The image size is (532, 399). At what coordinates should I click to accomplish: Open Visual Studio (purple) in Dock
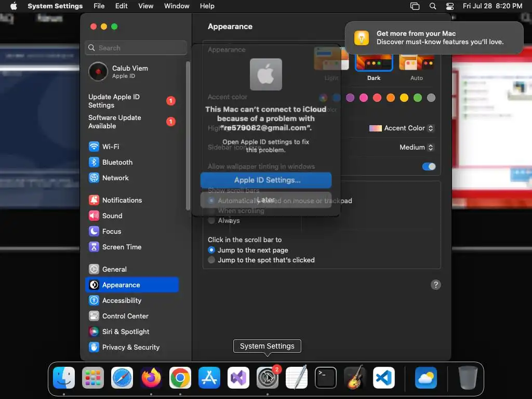tap(238, 378)
